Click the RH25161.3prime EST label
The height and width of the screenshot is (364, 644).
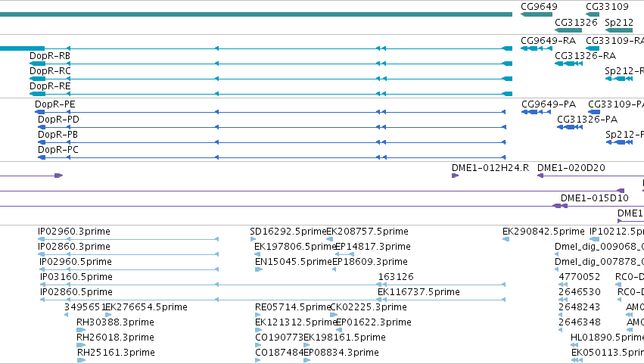[x=116, y=353]
